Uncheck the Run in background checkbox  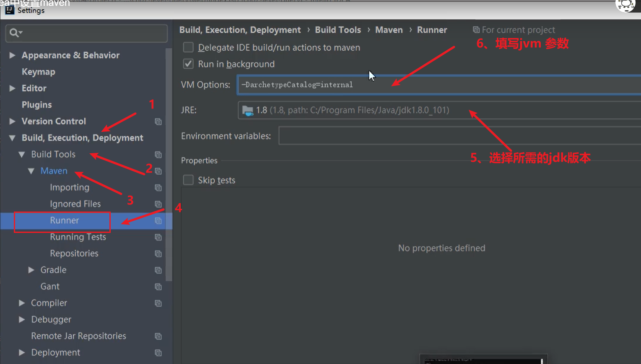188,64
